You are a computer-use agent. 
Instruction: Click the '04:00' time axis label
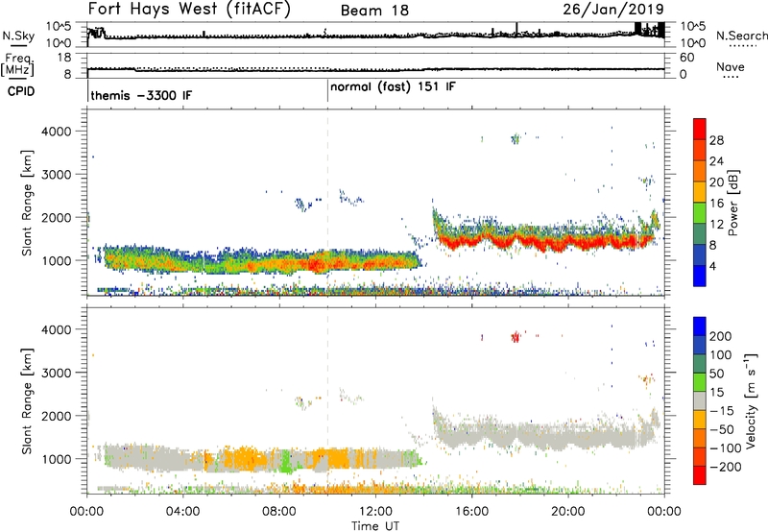coord(182,512)
